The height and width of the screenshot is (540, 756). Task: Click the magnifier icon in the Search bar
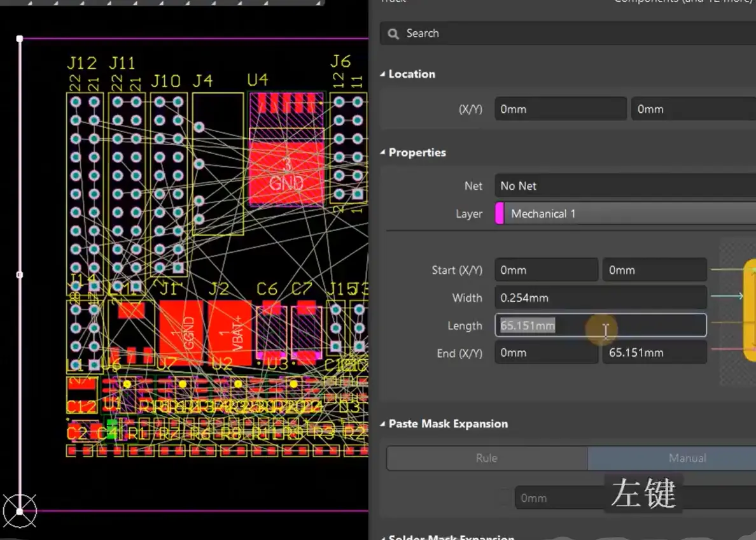393,34
